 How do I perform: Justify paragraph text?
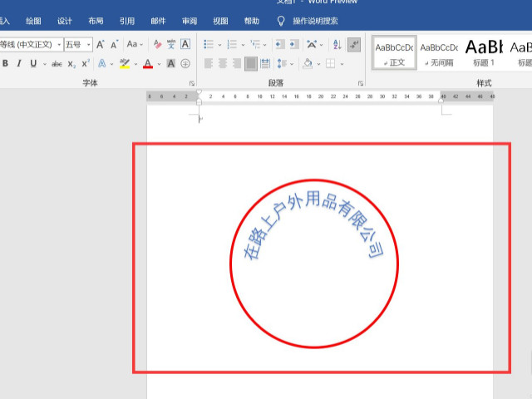pos(251,63)
